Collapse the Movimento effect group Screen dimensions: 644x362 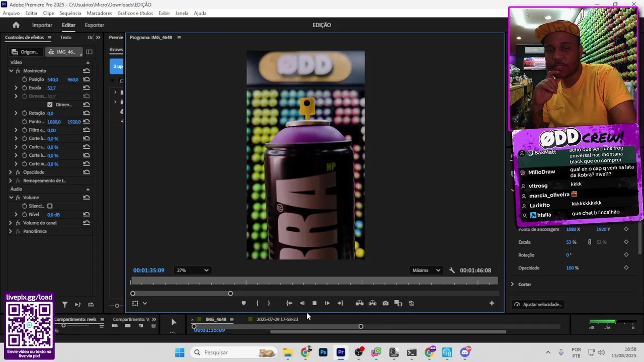(x=11, y=71)
